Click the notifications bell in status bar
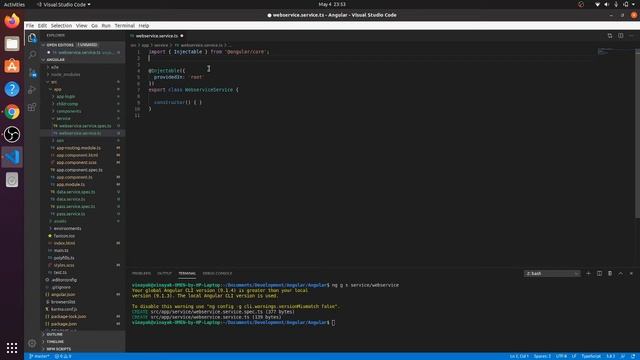 pos(633,356)
